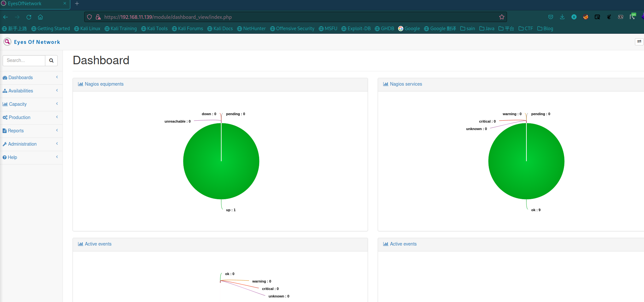Expand the Capacity menu chevron
Image resolution: width=644 pixels, height=302 pixels.
[x=57, y=104]
